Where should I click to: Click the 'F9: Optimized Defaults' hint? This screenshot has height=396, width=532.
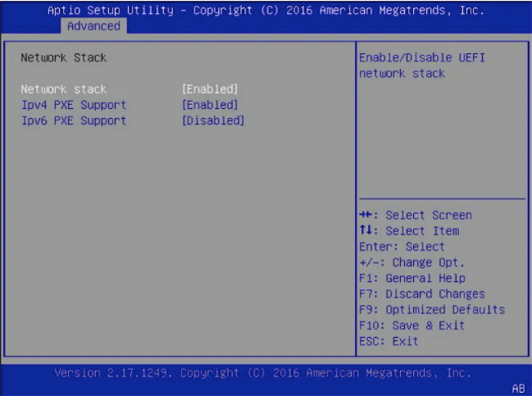[432, 309]
